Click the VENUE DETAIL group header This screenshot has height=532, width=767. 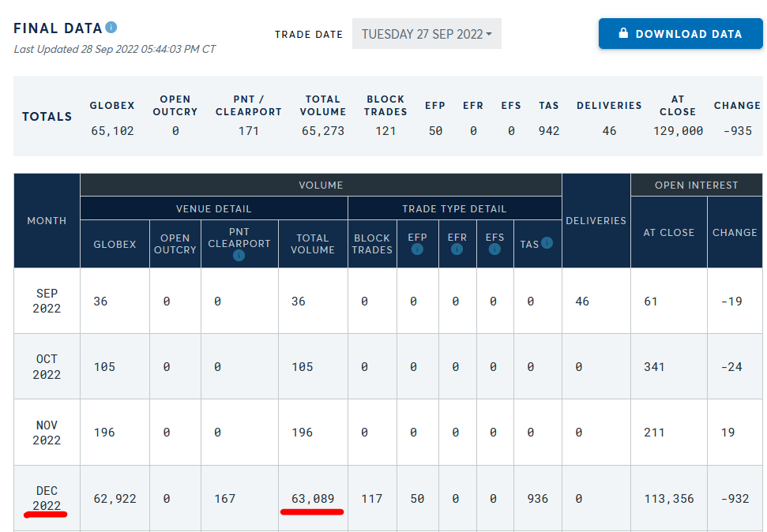click(214, 209)
